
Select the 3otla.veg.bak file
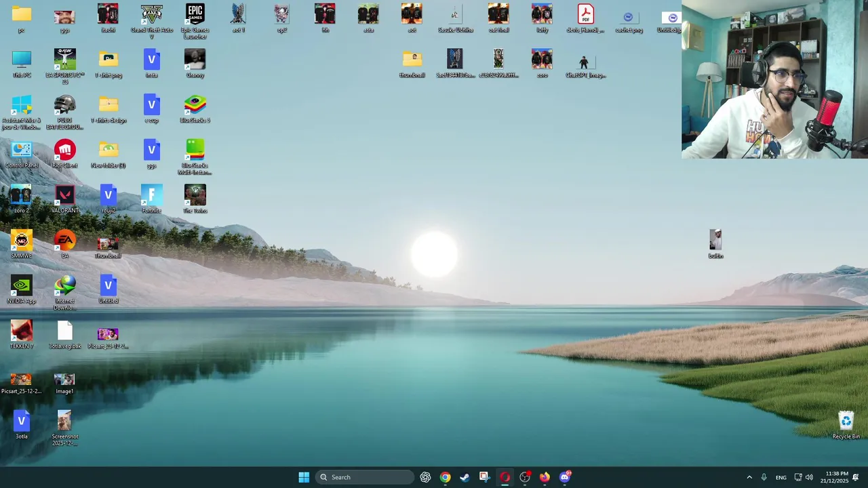pos(65,335)
